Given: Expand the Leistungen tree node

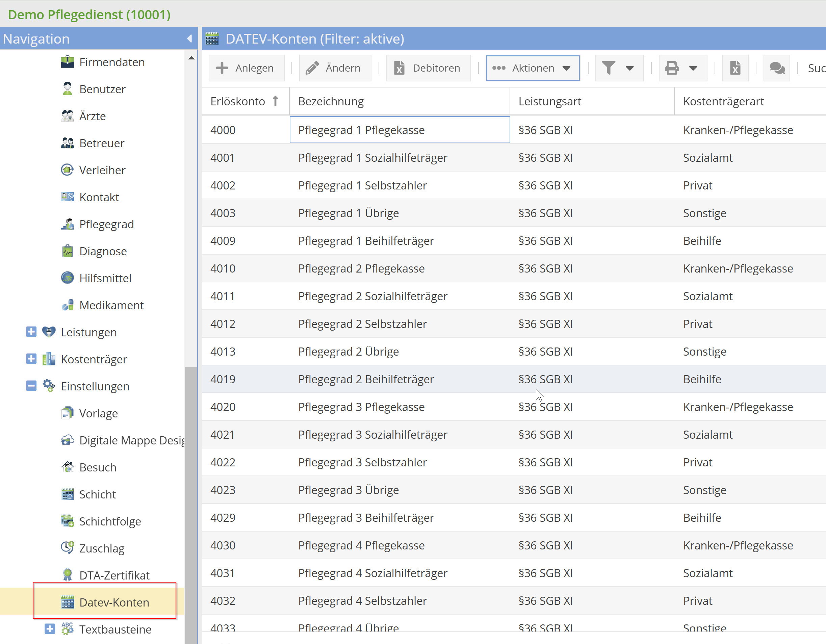Looking at the screenshot, I should pos(31,332).
